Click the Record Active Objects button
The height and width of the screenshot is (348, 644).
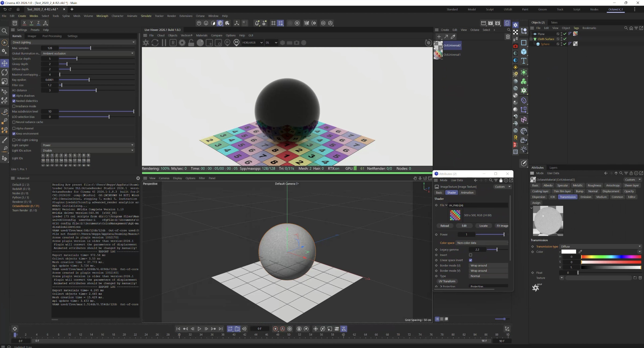[x=275, y=329]
